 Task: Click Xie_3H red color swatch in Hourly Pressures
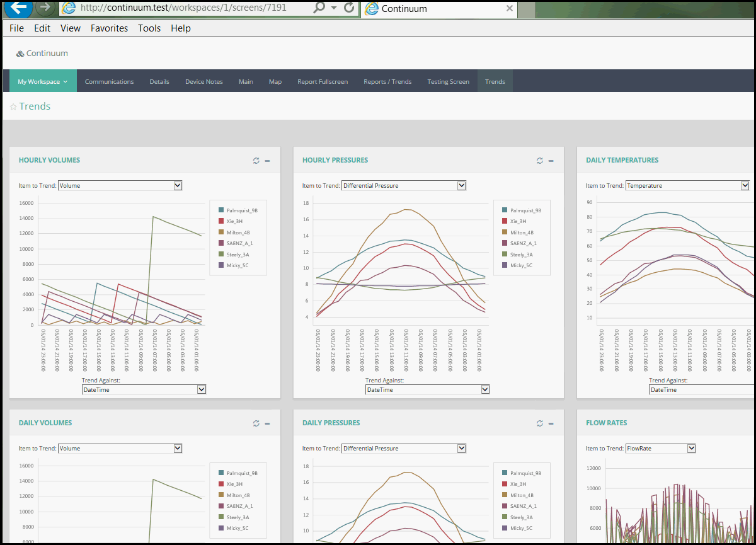pyautogui.click(x=505, y=221)
